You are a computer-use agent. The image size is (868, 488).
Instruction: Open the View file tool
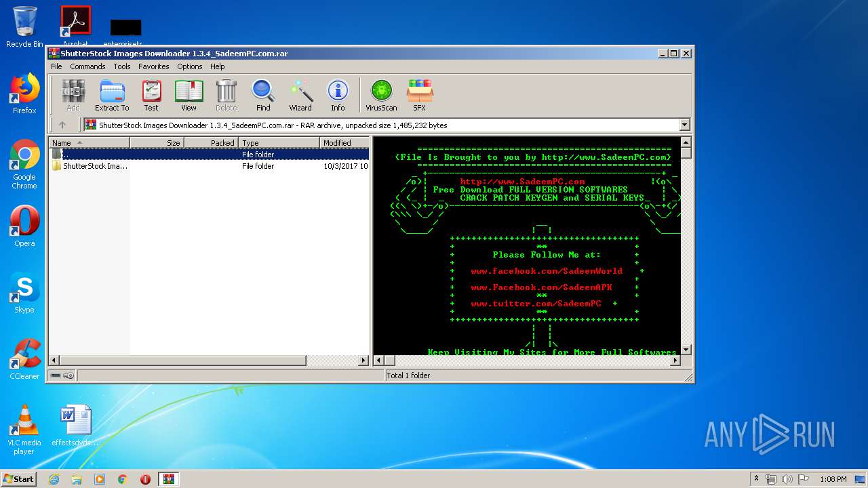(189, 95)
